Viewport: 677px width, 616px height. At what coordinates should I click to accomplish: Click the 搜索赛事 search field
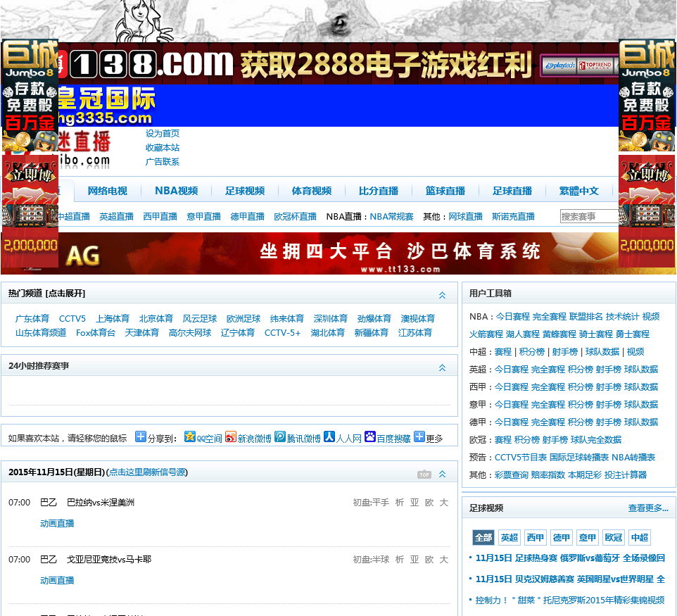589,216
